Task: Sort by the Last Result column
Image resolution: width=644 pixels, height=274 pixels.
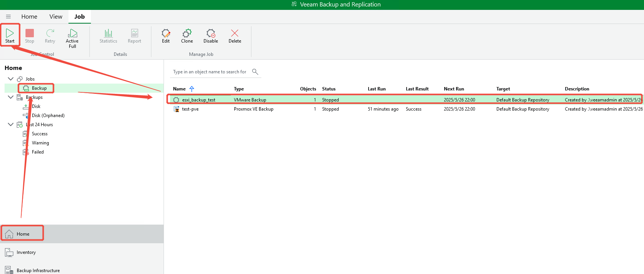Action: tap(417, 89)
